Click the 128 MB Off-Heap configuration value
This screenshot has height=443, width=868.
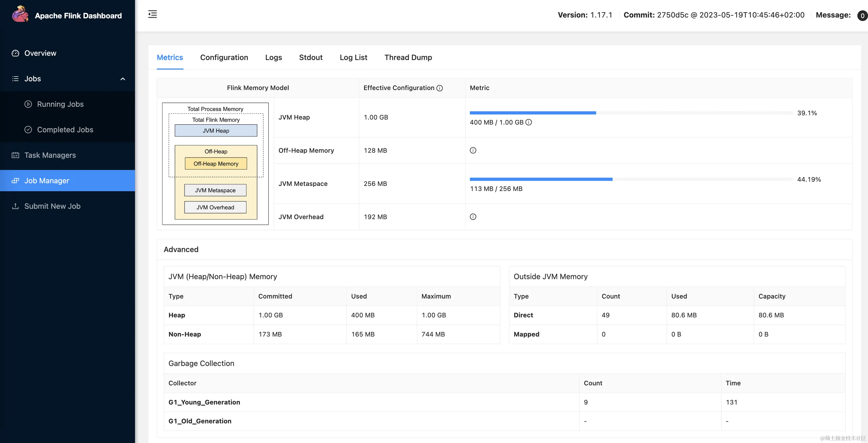(375, 151)
